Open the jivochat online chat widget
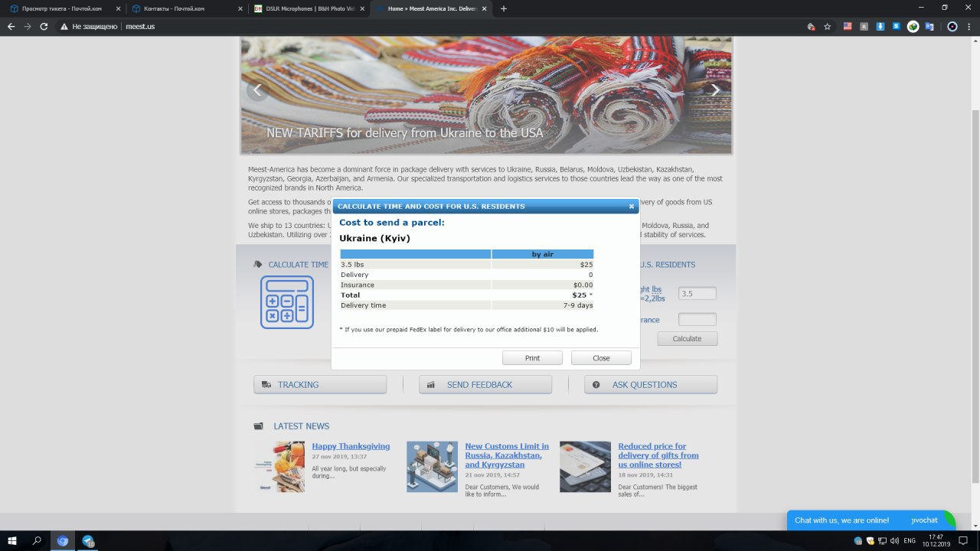Image resolution: width=980 pixels, height=551 pixels. click(x=871, y=520)
